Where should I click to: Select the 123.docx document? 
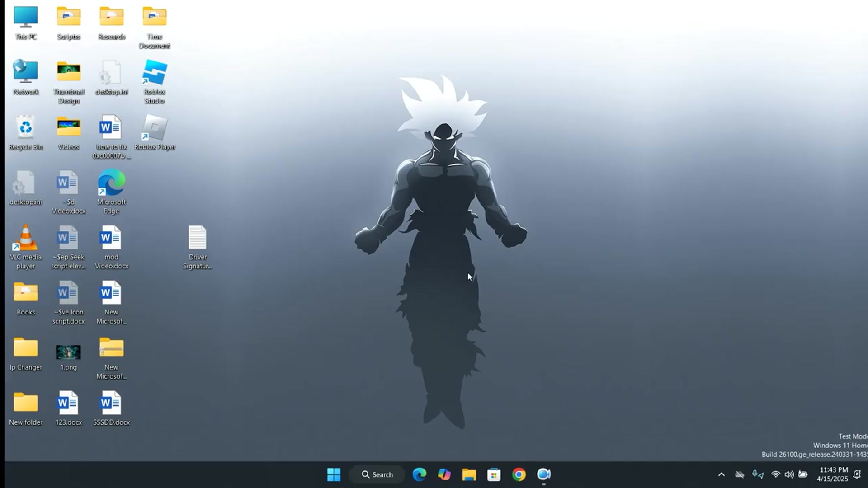point(69,408)
